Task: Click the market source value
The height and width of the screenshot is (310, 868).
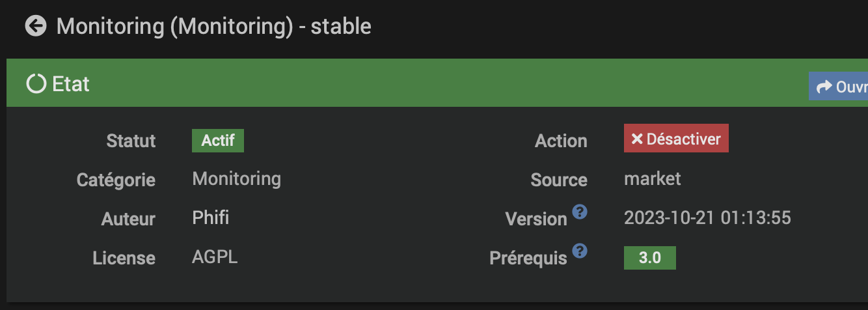Action: [x=652, y=178]
